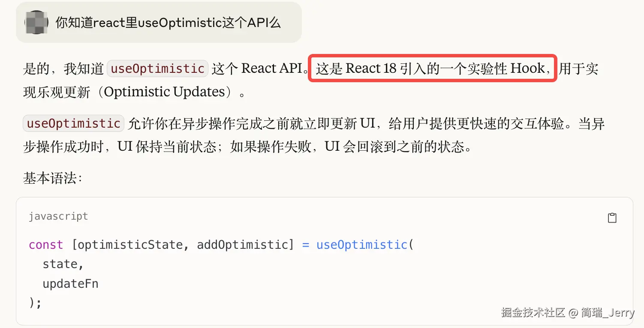Click the '掘金技术社区' watermark text
Image resolution: width=644 pixels, height=328 pixels.
click(533, 313)
